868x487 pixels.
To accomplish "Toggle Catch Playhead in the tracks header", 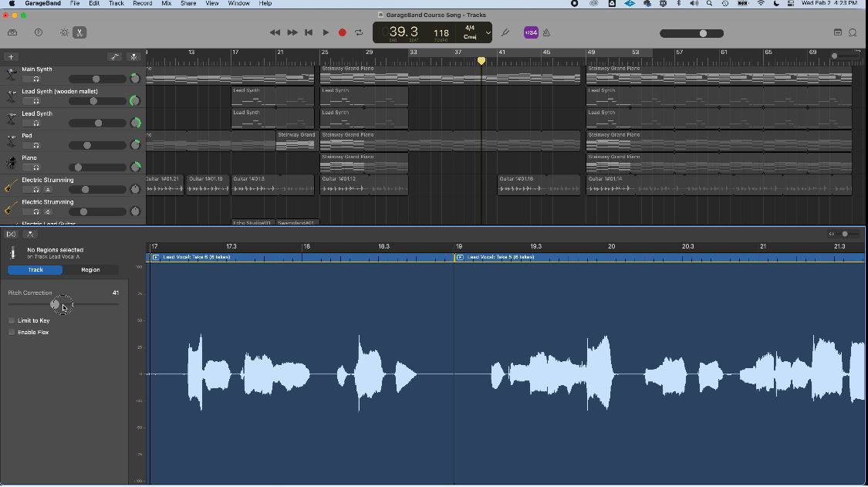I will pyautogui.click(x=133, y=57).
